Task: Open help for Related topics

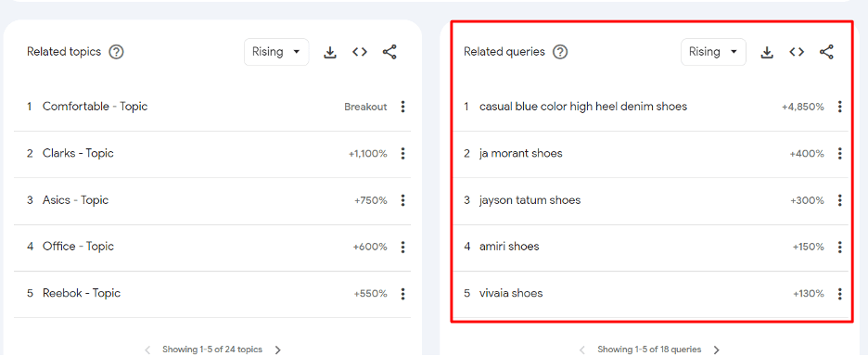Action: 116,52
